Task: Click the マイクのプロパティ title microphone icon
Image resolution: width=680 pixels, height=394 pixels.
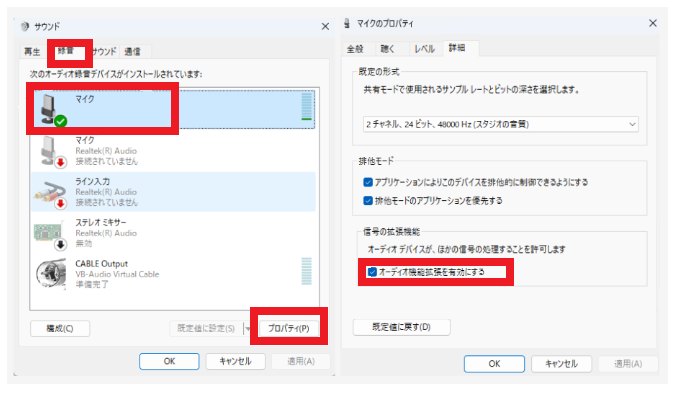Action: click(x=347, y=23)
